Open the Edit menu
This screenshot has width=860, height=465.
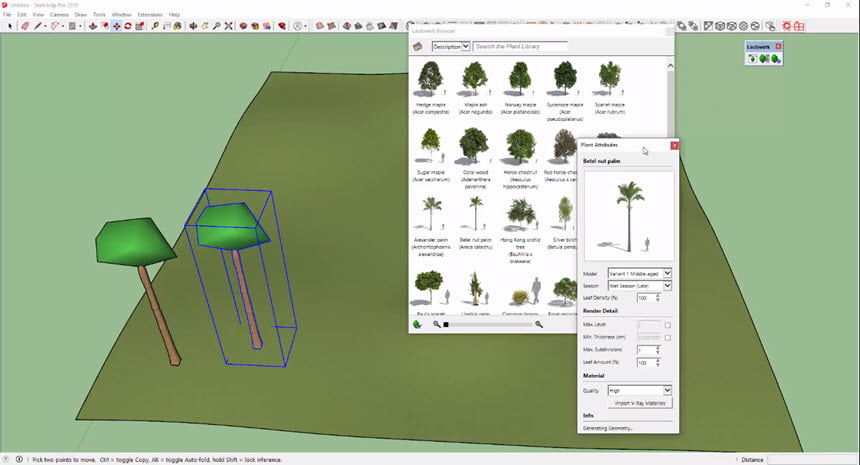22,14
